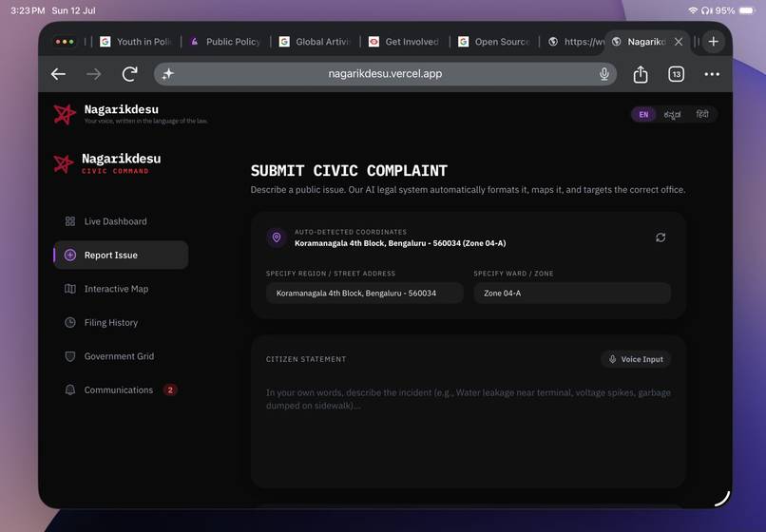
Task: Reload the page with the refresh icon
Action: [130, 74]
